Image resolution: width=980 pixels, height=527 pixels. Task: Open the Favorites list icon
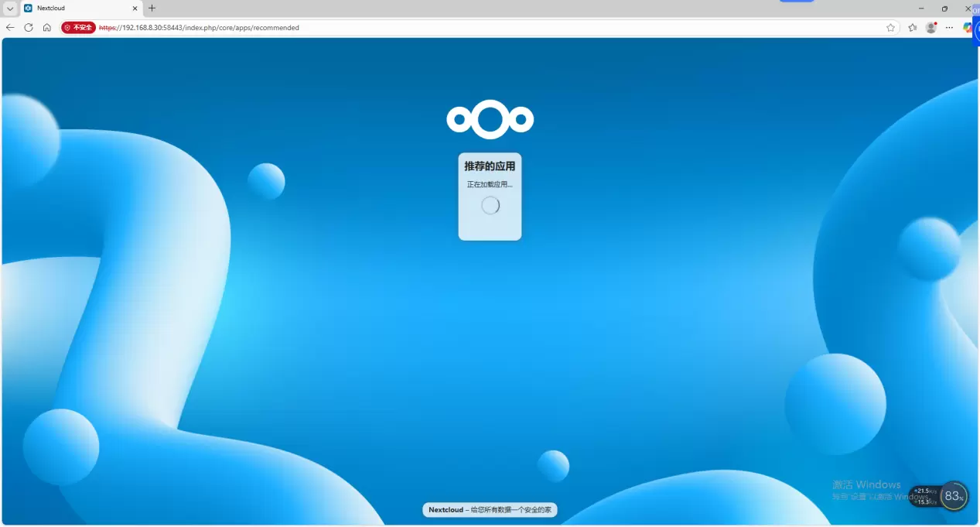click(x=913, y=27)
